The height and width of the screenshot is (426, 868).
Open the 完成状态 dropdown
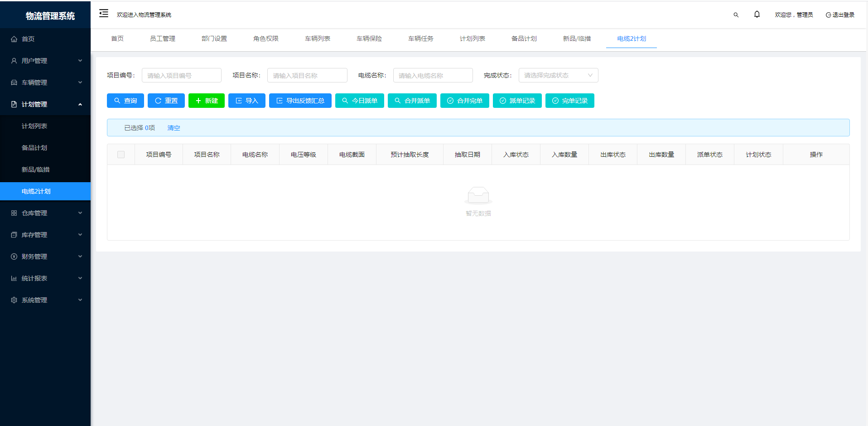pos(558,75)
